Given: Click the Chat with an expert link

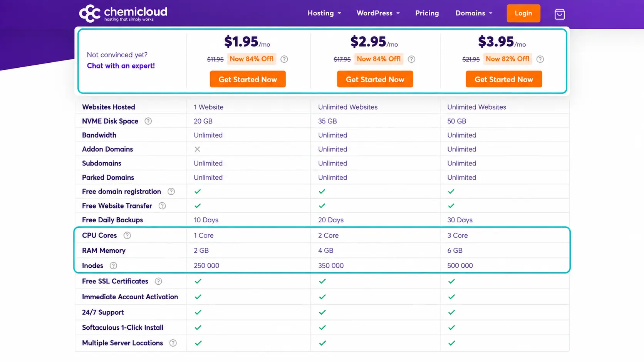Looking at the screenshot, I should (x=121, y=66).
